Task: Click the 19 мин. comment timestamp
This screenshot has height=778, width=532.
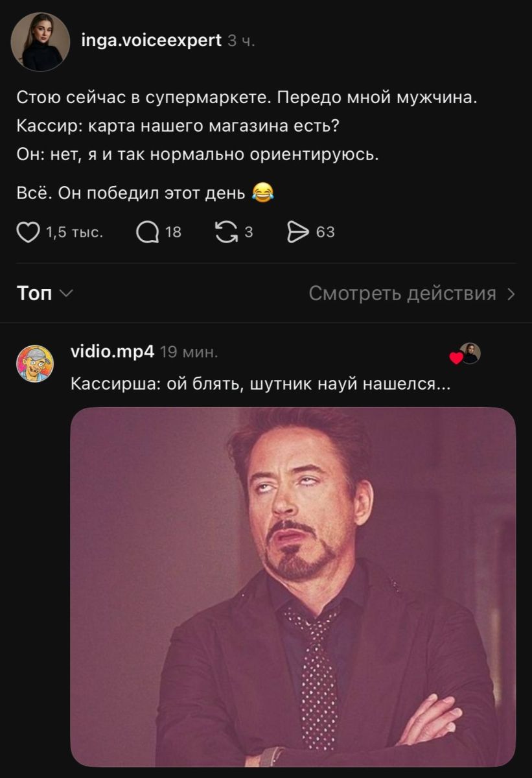Action: 189,353
